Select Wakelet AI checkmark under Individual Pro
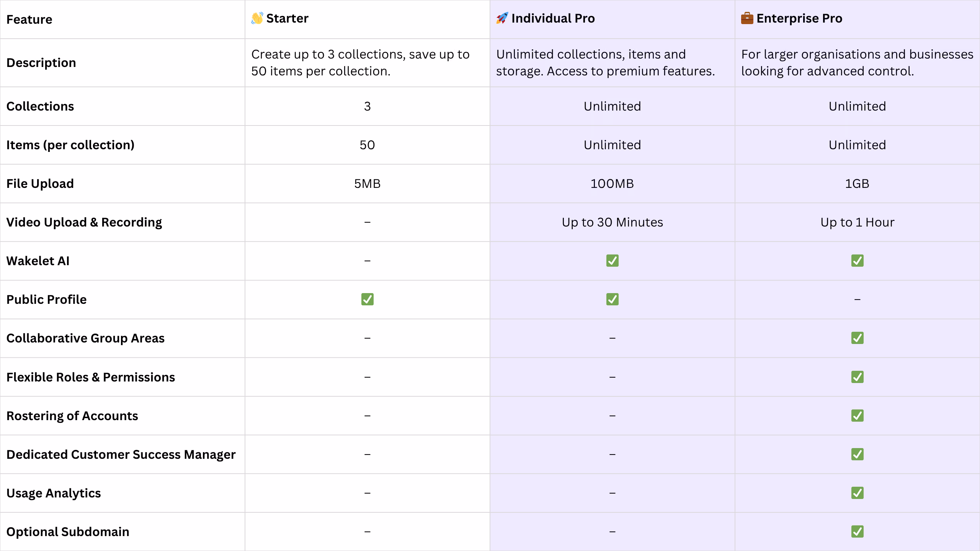980x551 pixels. [612, 261]
